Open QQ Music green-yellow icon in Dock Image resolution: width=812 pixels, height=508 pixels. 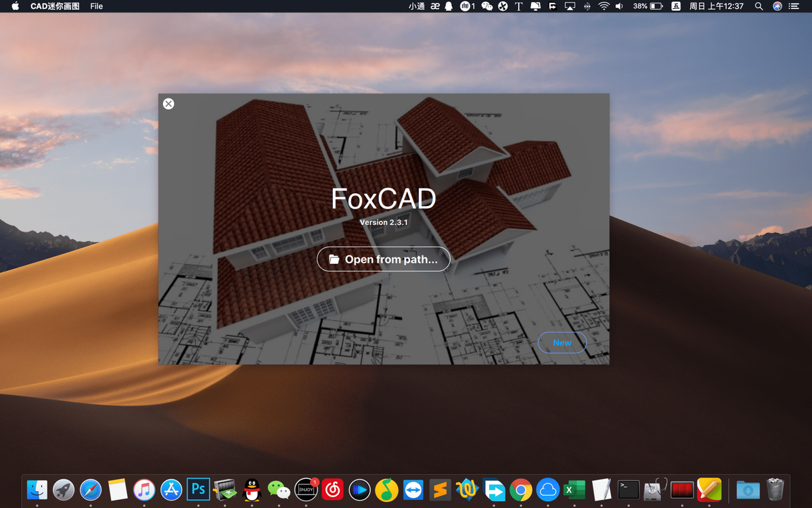pos(386,489)
